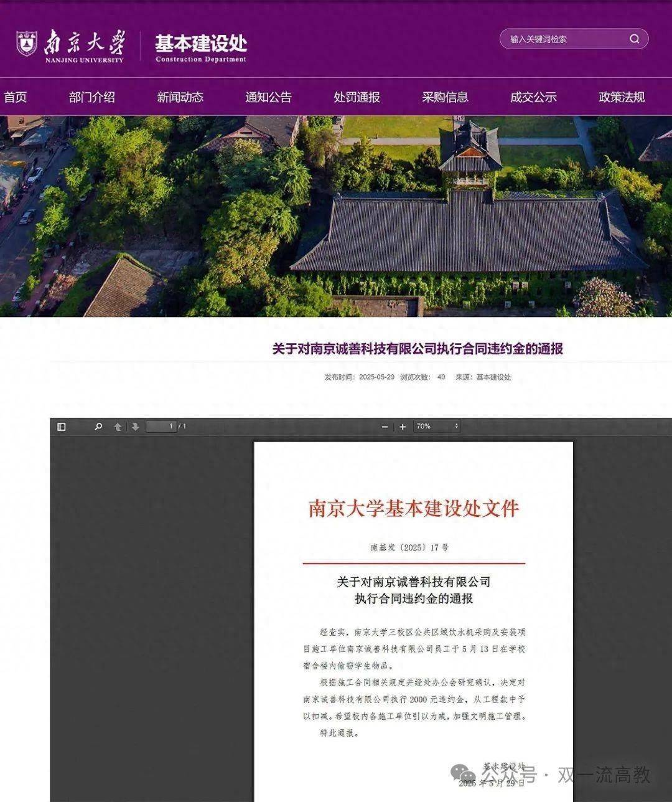Screen dimensions: 672x802
Task: Zoom in the PDF with plus
Action: point(403,427)
